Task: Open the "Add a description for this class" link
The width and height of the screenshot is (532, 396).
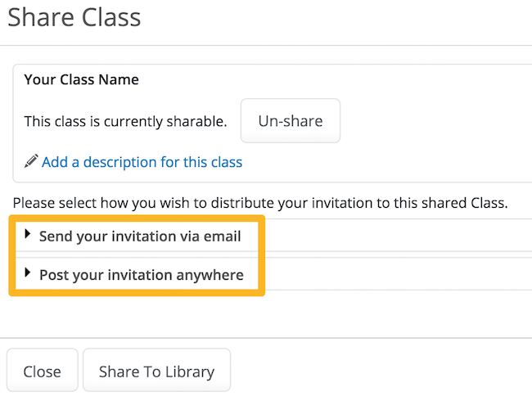Action: pyautogui.click(x=142, y=162)
